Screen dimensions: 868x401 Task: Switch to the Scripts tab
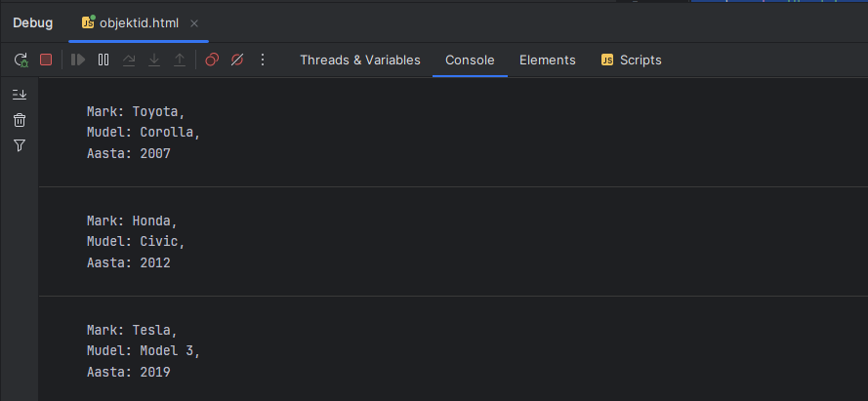(631, 60)
